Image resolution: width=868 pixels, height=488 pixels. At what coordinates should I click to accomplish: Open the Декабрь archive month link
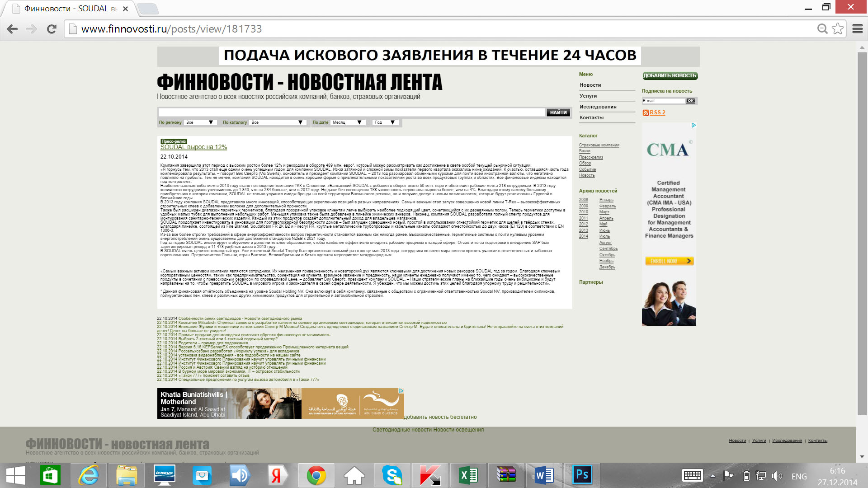click(x=607, y=267)
